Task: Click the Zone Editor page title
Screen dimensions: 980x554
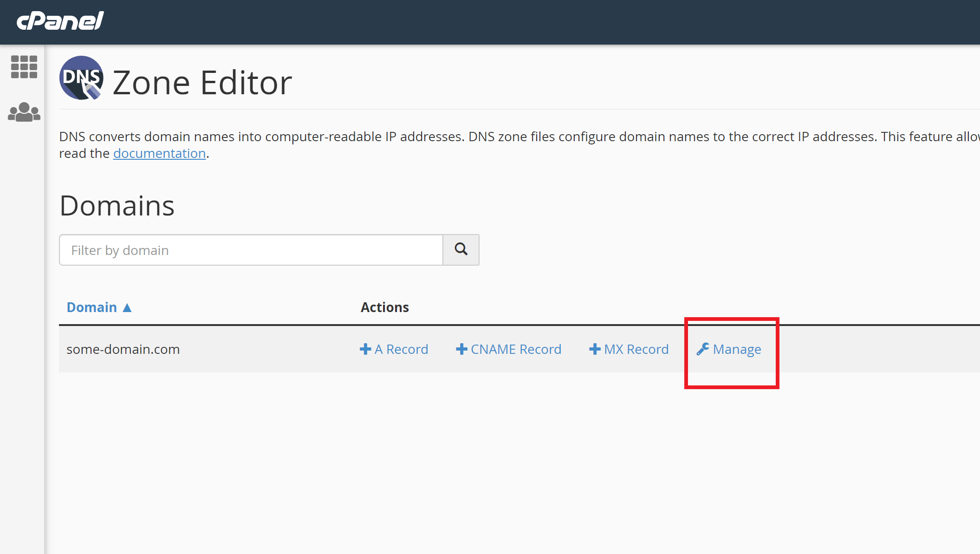Action: pyautogui.click(x=202, y=83)
